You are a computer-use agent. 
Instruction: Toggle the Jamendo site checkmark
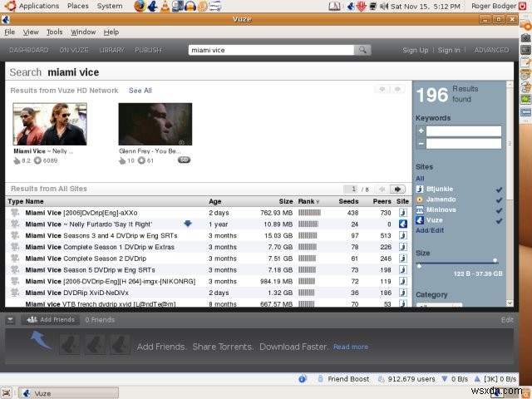pyautogui.click(x=499, y=200)
